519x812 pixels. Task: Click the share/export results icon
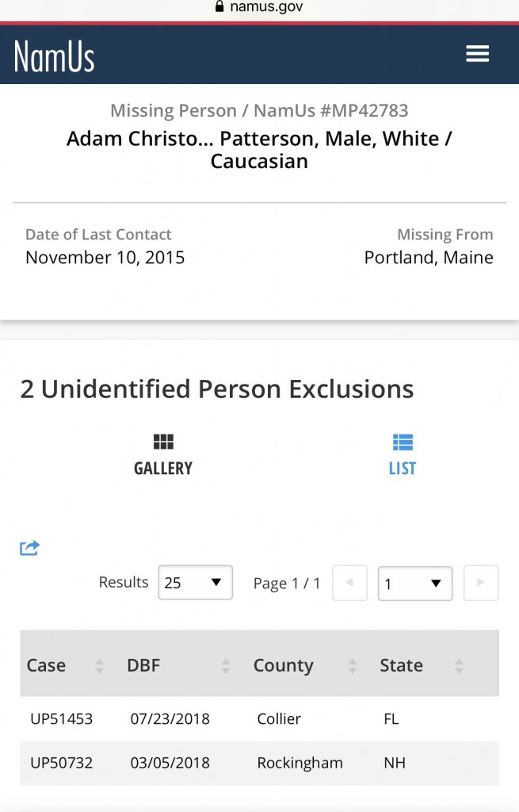coord(30,548)
